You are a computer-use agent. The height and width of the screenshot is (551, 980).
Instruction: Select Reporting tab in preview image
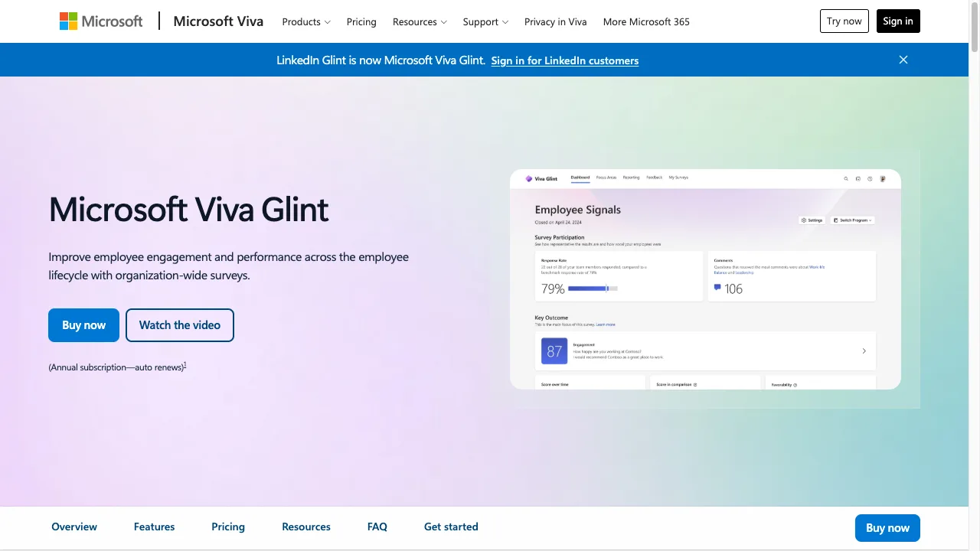click(631, 178)
